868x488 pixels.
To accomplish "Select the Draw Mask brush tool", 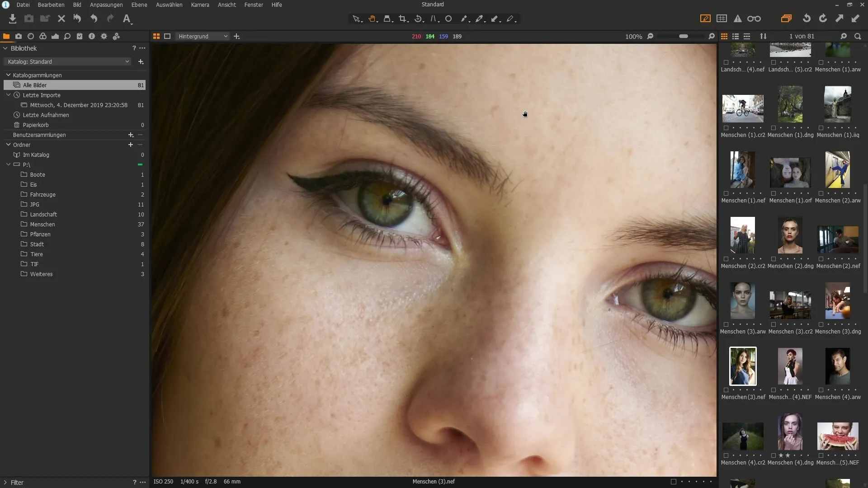I will [x=464, y=19].
